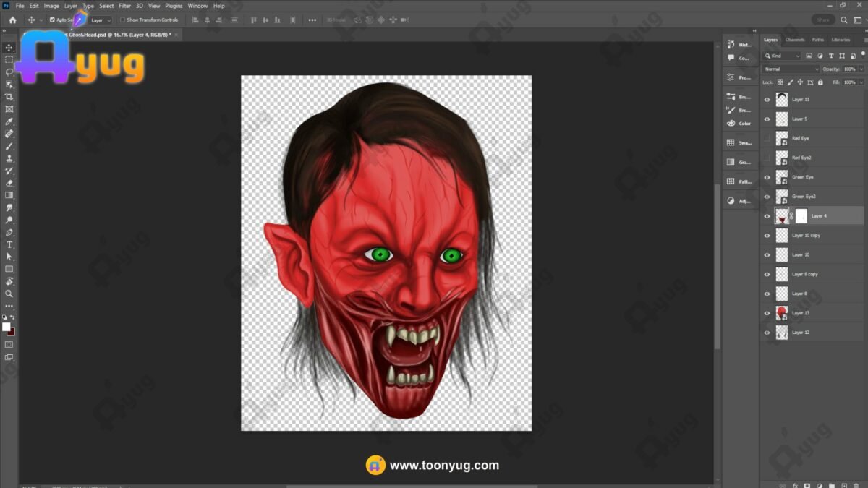Open the Move tool preset picker arrow
This screenshot has width=868, height=488.
41,20
